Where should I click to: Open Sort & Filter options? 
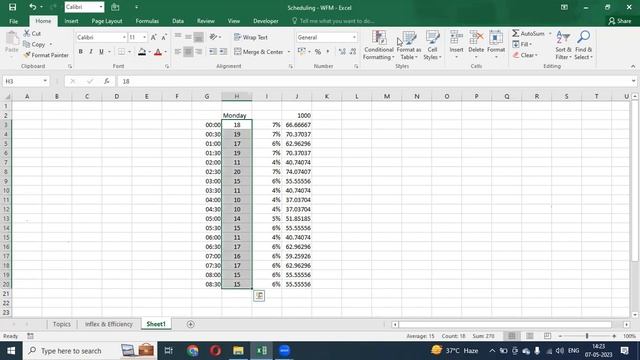click(563, 45)
